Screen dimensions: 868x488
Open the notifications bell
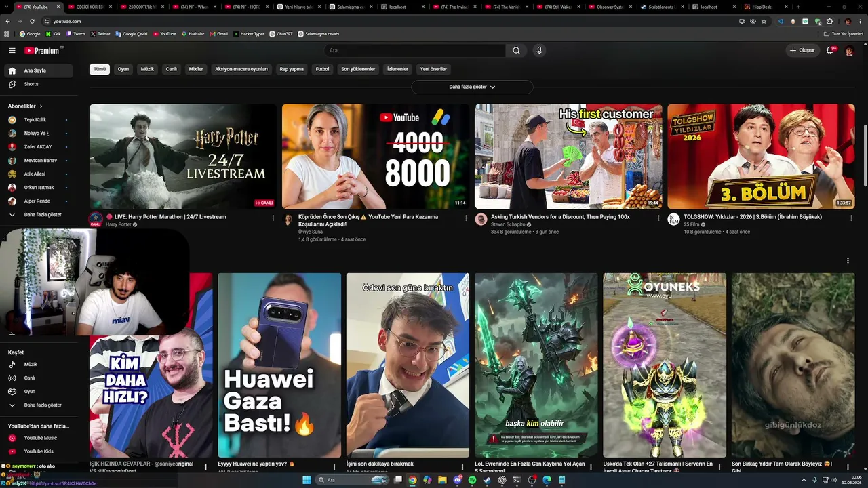[x=830, y=50]
